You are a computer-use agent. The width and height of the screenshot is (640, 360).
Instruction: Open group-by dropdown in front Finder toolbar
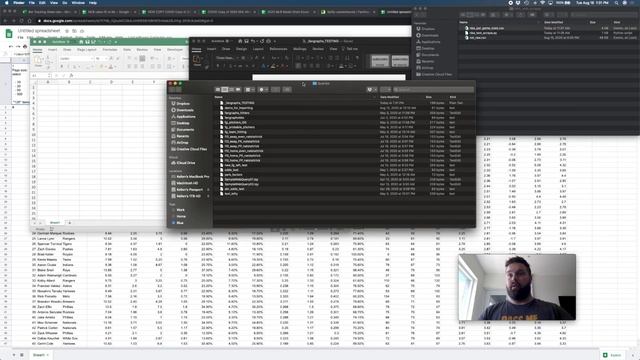[249, 89]
